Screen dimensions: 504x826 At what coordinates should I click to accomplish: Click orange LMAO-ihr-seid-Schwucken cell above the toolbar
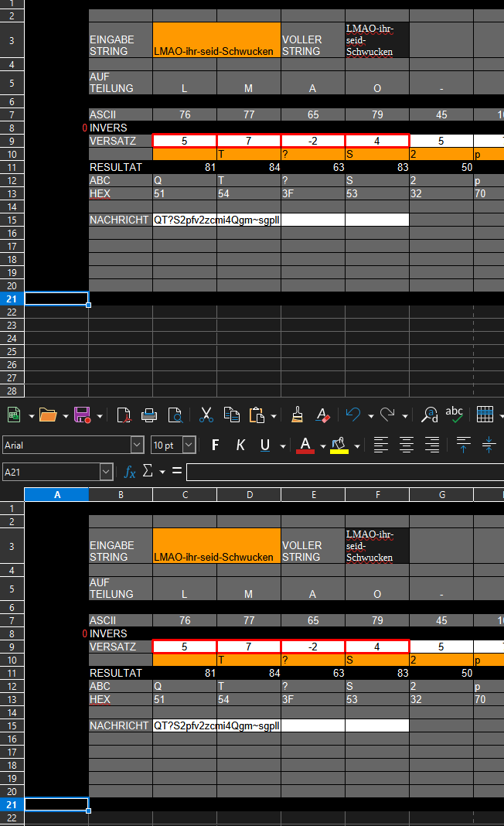(x=216, y=39)
